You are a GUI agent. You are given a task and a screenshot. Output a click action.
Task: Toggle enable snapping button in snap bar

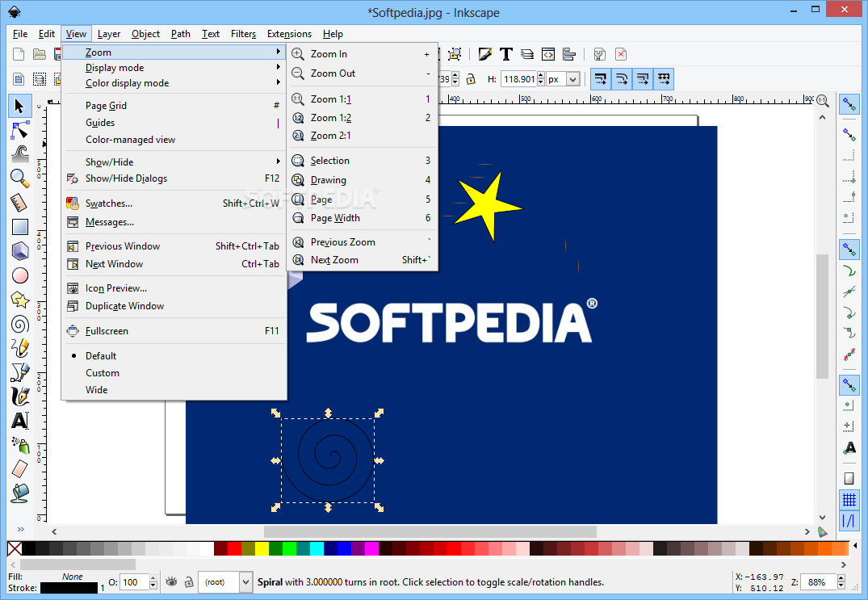(849, 104)
